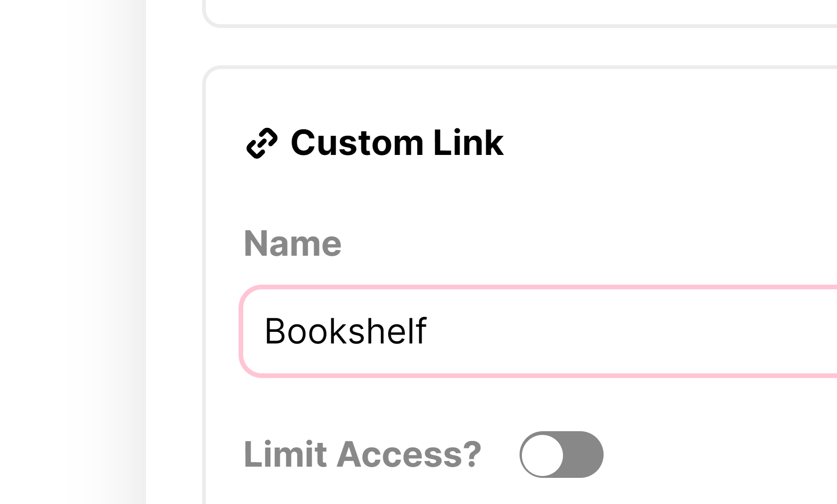
Task: Toggle the Limit Access switch
Action: (x=561, y=454)
